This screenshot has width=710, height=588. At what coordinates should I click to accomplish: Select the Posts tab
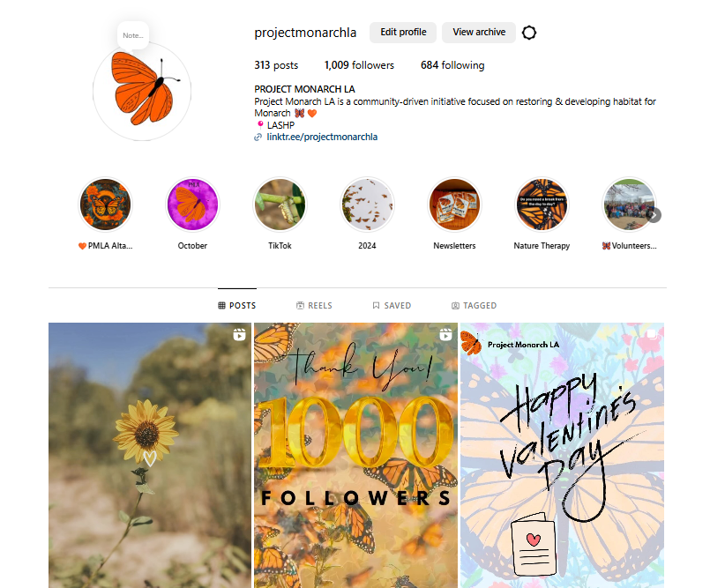pos(237,306)
